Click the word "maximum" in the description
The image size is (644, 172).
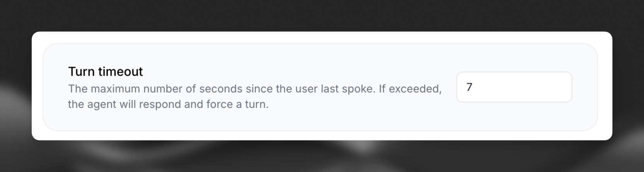(115, 89)
